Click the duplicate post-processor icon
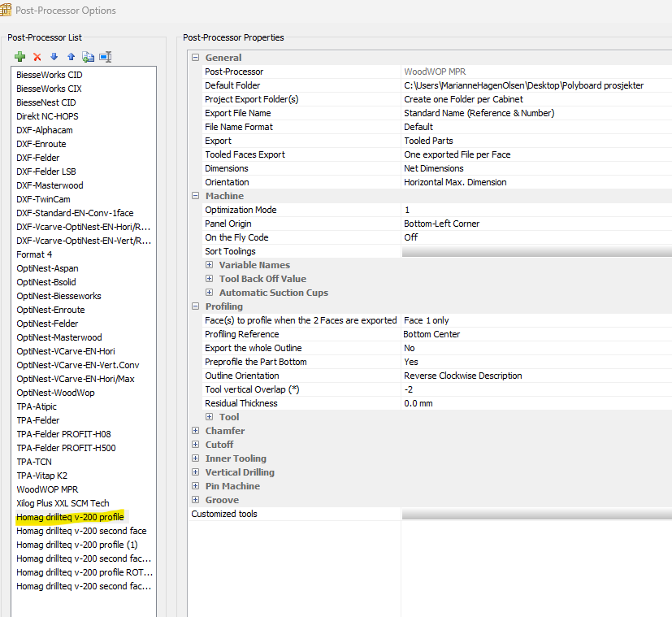The height and width of the screenshot is (617, 672). point(88,57)
